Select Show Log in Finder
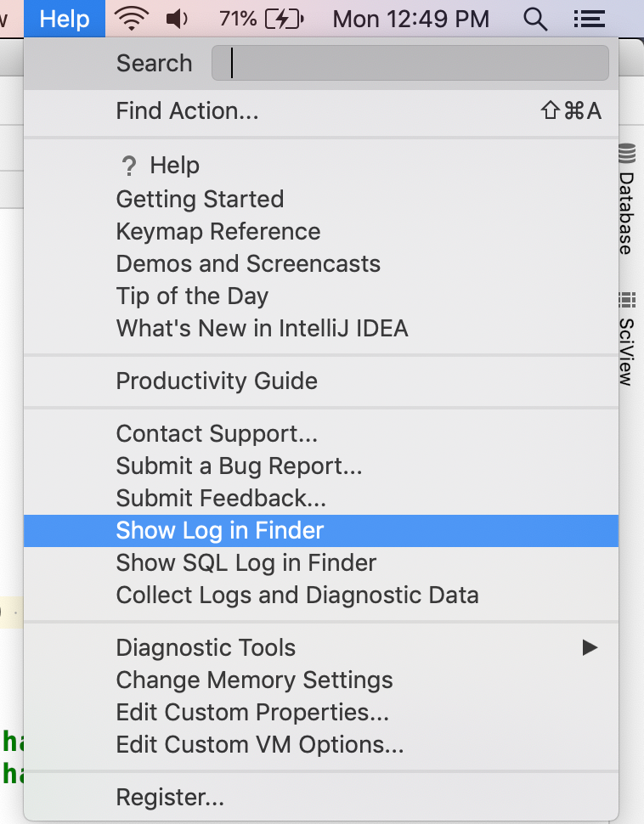The image size is (644, 824). (x=220, y=531)
